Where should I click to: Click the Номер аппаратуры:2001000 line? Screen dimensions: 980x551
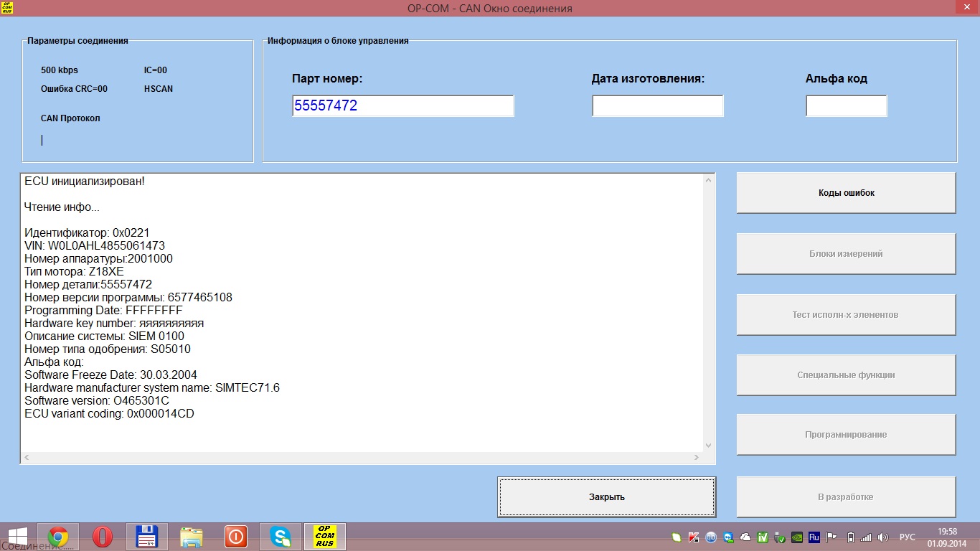(98, 258)
